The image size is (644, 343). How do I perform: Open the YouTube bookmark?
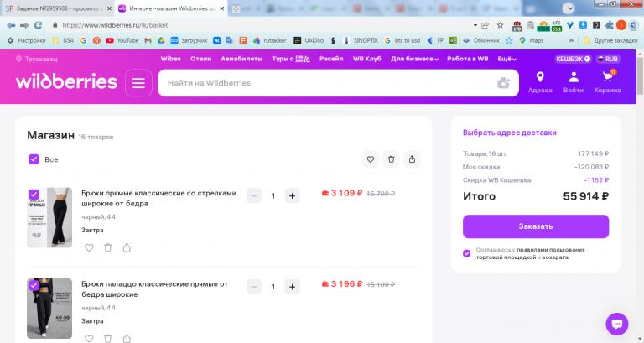(122, 40)
